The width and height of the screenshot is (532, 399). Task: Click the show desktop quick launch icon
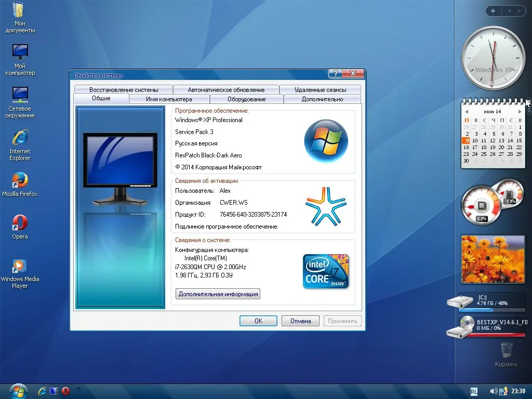click(54, 391)
